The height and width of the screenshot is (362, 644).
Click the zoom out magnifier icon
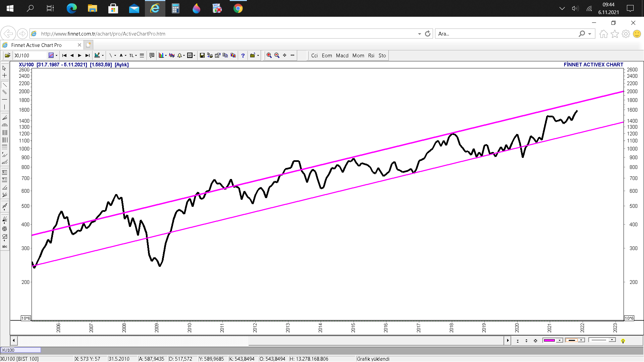coord(277,55)
